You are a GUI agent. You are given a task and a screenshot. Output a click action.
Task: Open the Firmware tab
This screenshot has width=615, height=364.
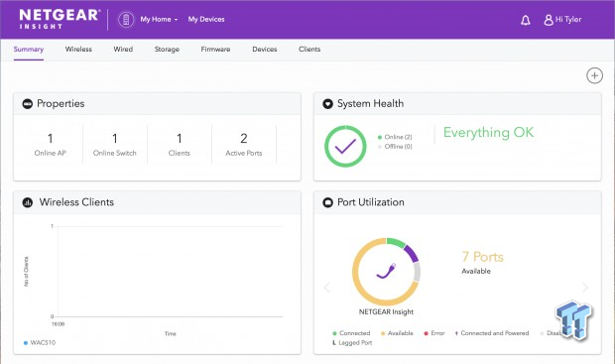(x=215, y=49)
